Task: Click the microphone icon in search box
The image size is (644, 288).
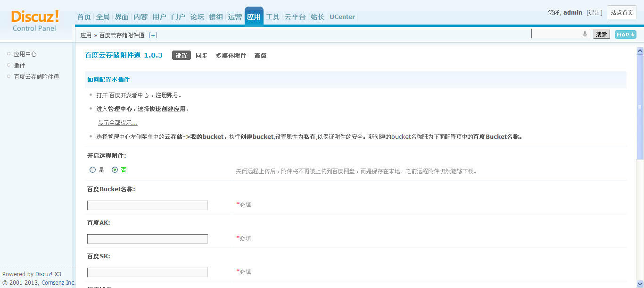Action: point(585,34)
